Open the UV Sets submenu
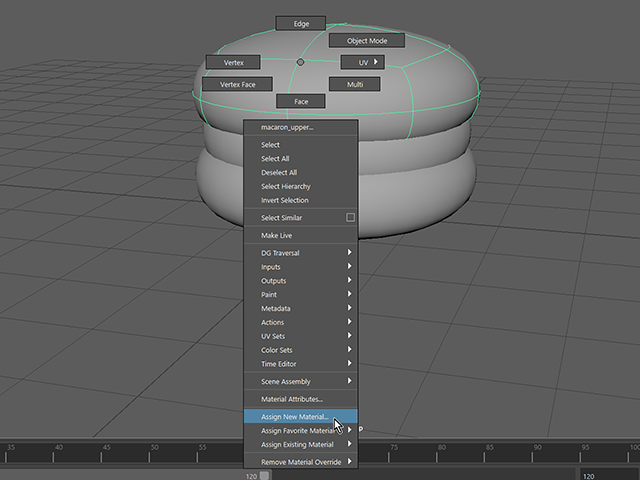This screenshot has width=640, height=480. (301, 336)
